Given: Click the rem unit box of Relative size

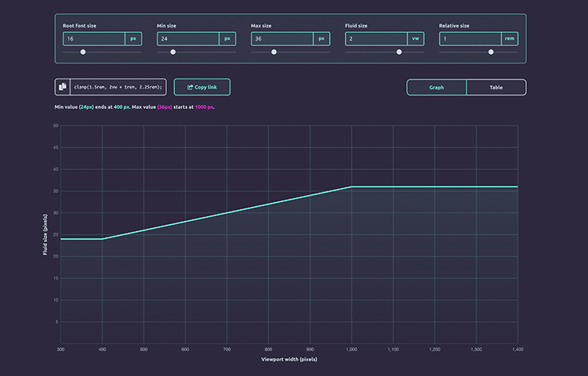Looking at the screenshot, I should [x=510, y=38].
